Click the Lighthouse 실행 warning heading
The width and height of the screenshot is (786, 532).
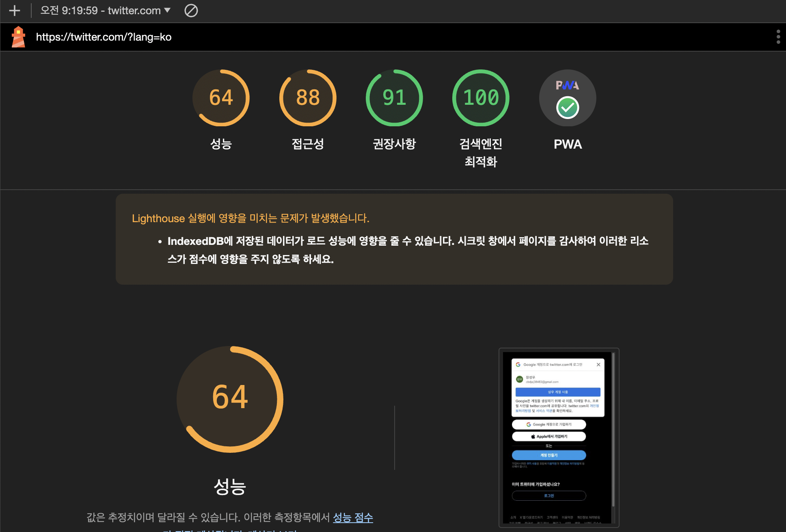point(250,218)
